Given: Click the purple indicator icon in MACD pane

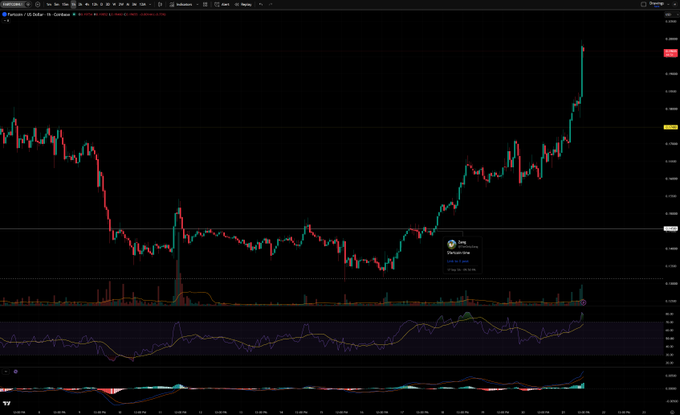Looking at the screenshot, I should click(16, 372).
